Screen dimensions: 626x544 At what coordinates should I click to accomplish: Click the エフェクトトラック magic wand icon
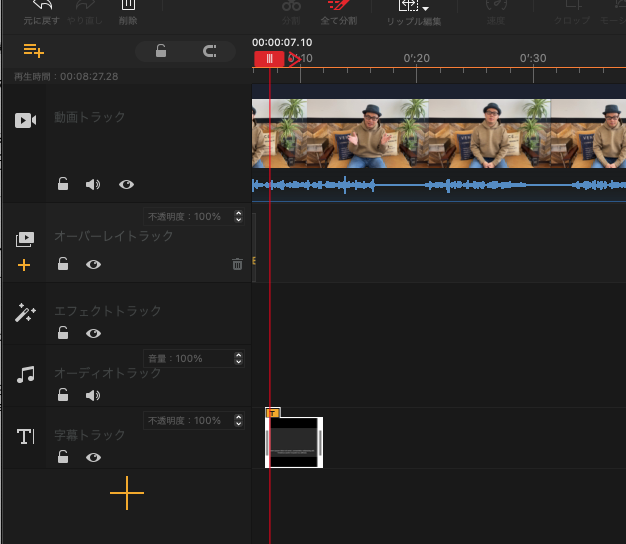25,313
